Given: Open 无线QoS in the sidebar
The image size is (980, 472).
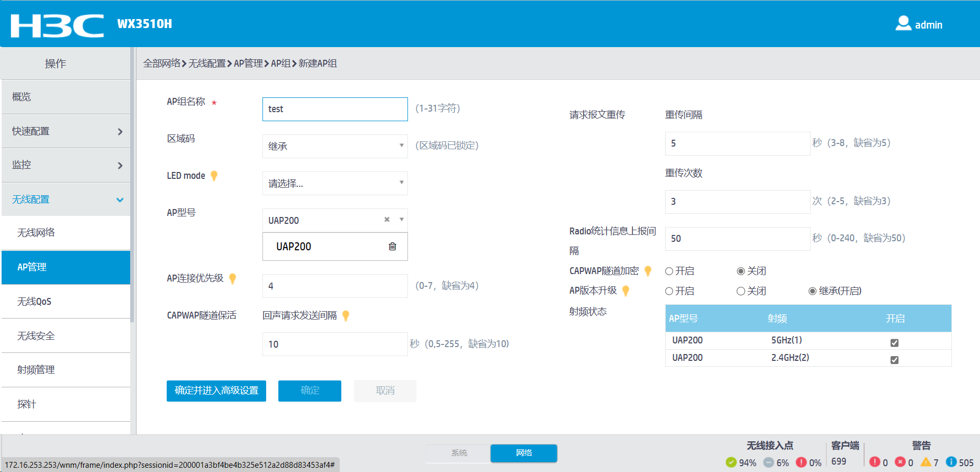Looking at the screenshot, I should click(x=66, y=302).
